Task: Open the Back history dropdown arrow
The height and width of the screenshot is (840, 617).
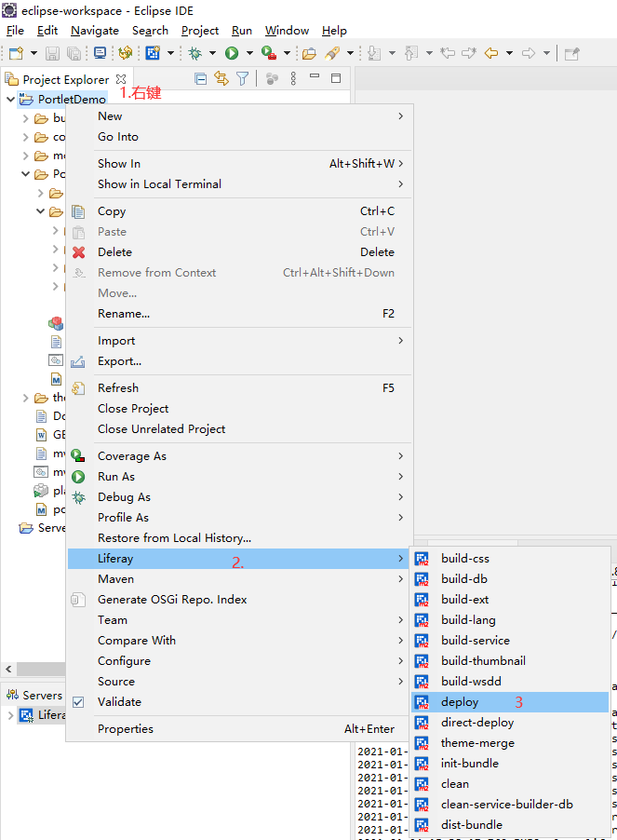Action: (509, 53)
